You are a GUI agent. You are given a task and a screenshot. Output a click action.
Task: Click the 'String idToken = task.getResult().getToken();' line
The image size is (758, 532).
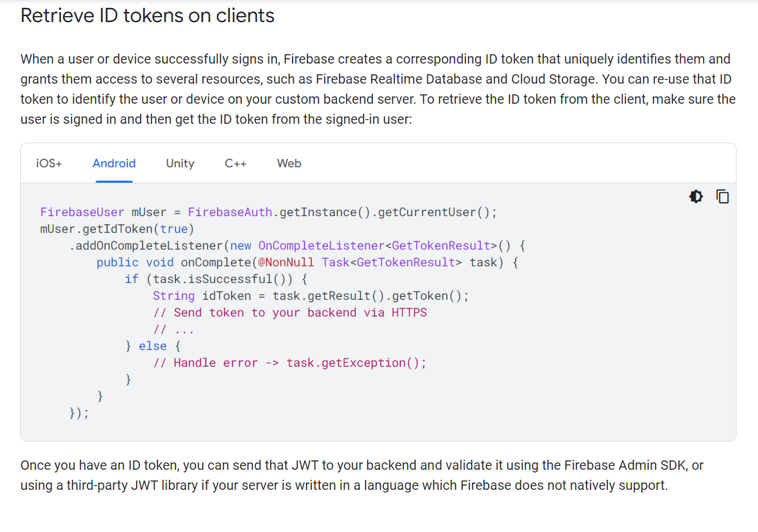[x=311, y=296]
